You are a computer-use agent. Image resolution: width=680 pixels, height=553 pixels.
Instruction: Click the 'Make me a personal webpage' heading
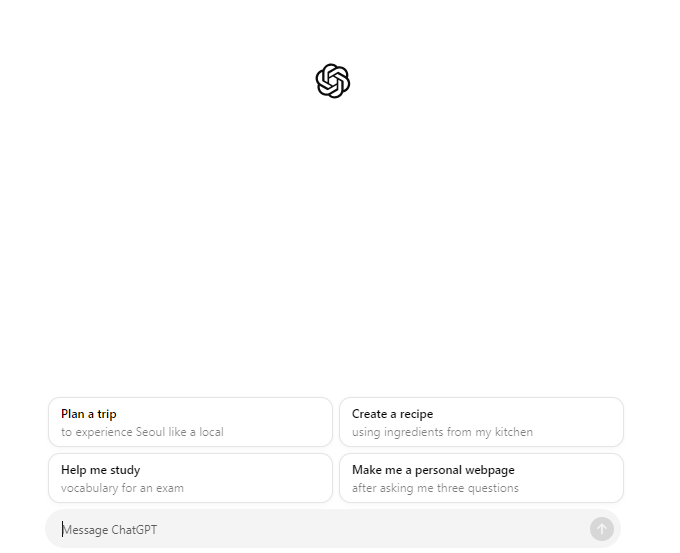click(x=433, y=470)
